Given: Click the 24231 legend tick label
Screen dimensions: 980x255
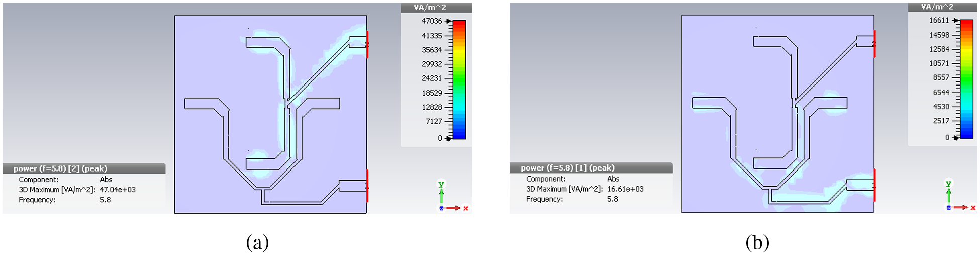Looking at the screenshot, I should tap(432, 78).
